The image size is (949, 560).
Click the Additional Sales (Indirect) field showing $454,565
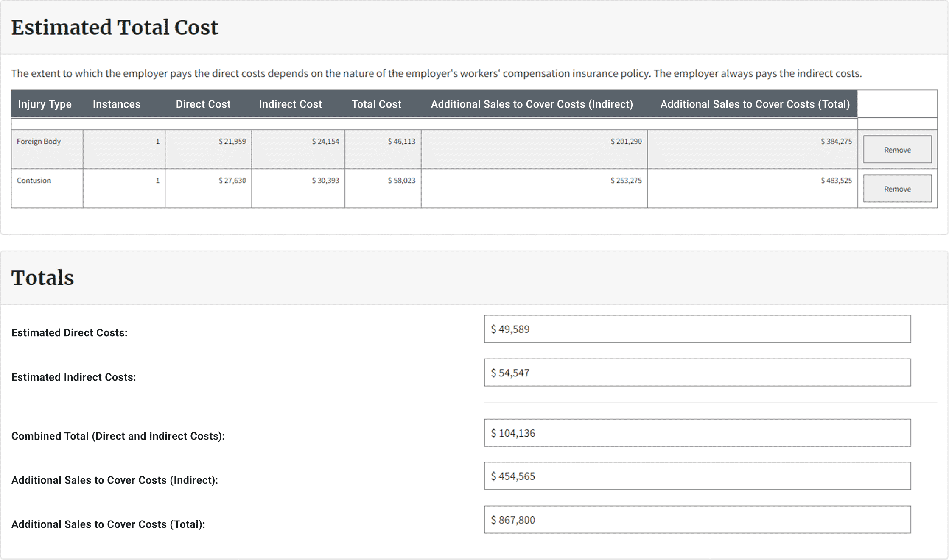697,476
